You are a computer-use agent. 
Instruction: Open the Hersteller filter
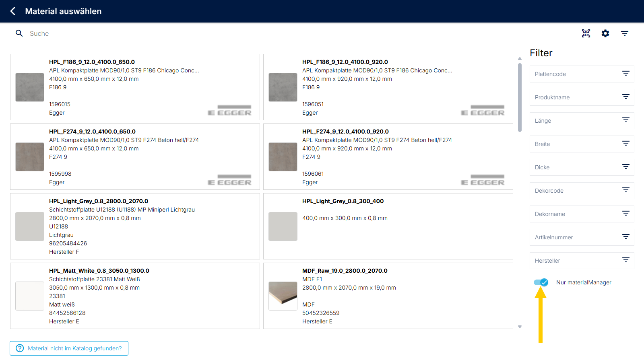click(582, 261)
